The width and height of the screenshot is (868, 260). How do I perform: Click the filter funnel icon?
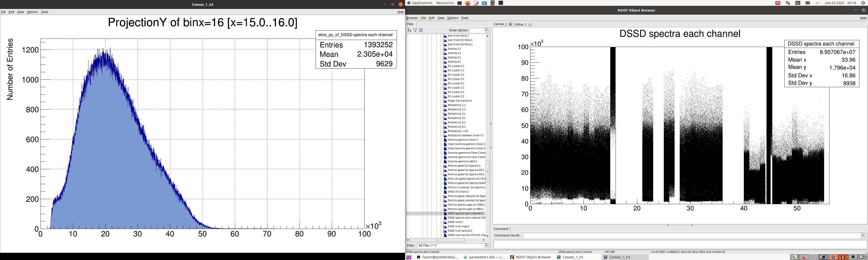[415, 30]
